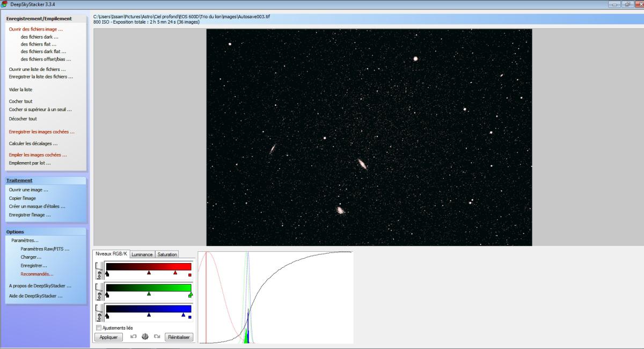This screenshot has width=644, height=349.
Task: Click Enregistrer under Paramètres
Action: pos(34,266)
